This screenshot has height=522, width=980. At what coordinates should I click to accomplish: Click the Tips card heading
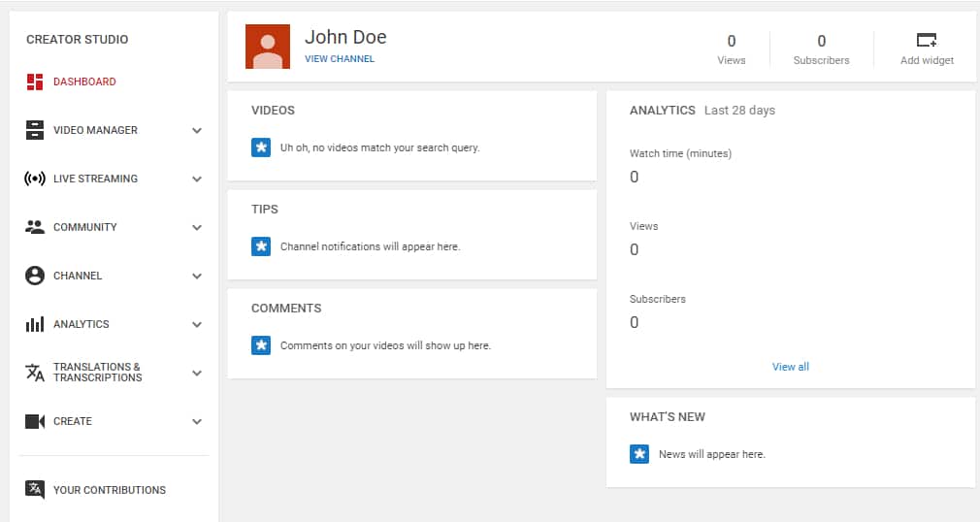pyautogui.click(x=264, y=210)
